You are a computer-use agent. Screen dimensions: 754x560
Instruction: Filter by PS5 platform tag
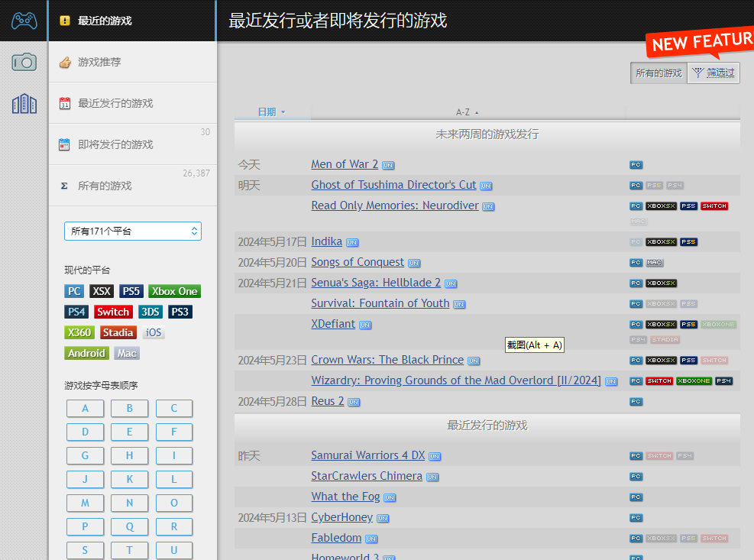click(131, 291)
